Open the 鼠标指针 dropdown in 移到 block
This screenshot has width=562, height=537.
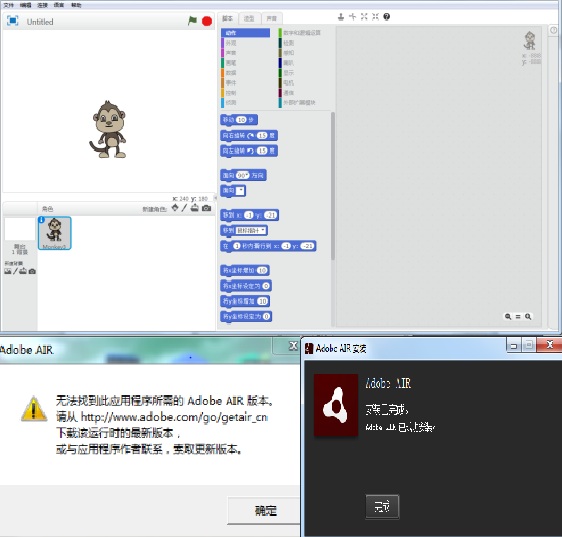coord(251,231)
